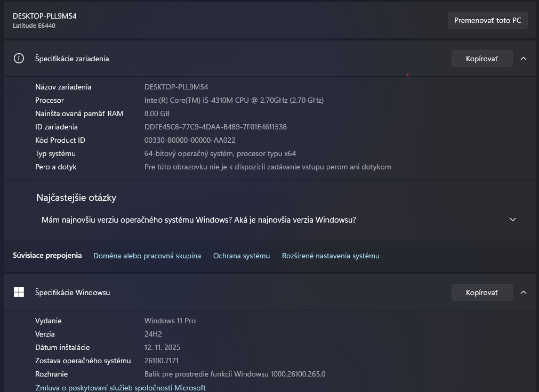Copy the device specifications with Kopírovať
This screenshot has width=539, height=392.
481,59
